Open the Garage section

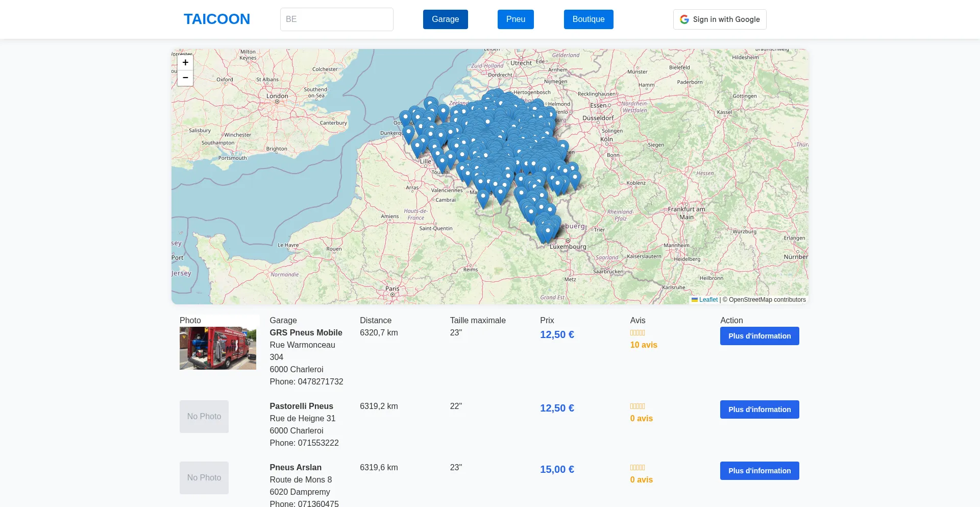click(445, 19)
